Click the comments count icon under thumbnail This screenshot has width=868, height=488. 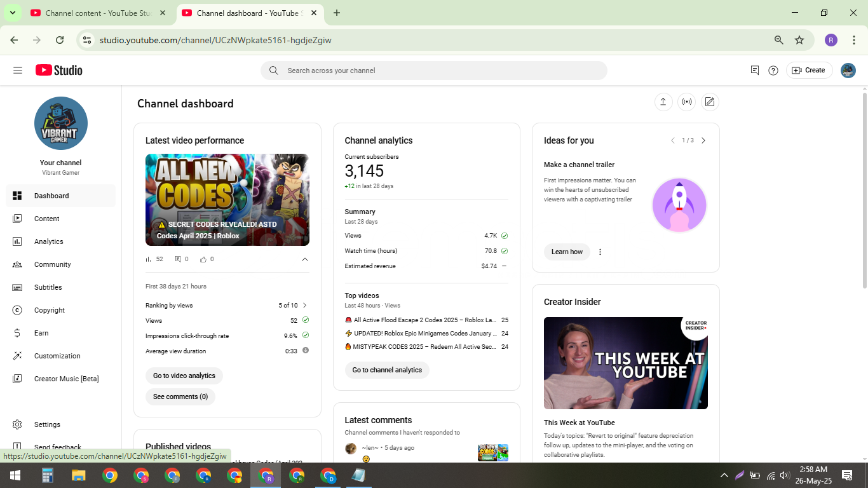[178, 259]
